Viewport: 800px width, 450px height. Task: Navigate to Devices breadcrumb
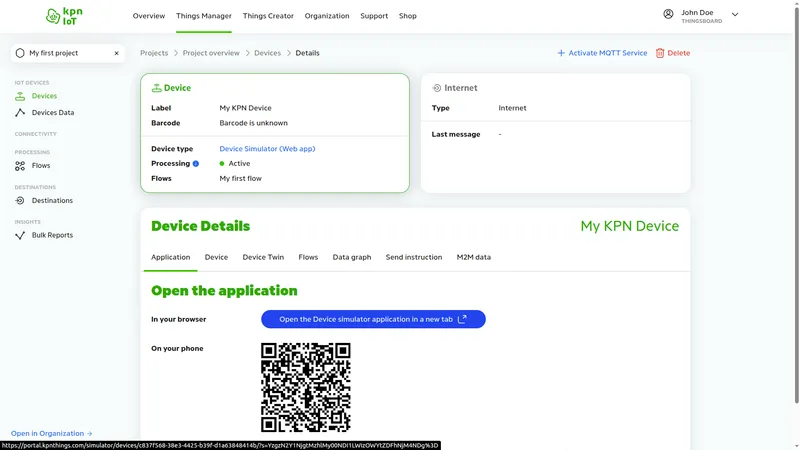coord(267,53)
